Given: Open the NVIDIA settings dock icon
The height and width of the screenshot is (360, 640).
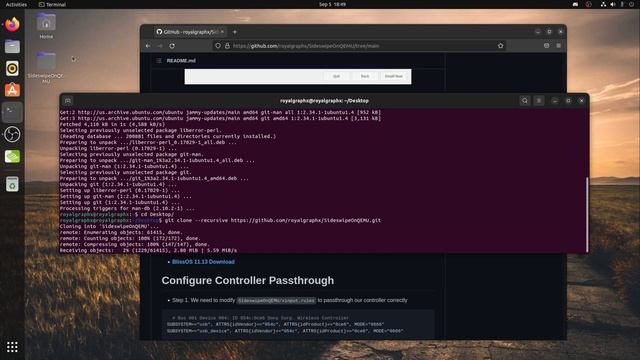Looking at the screenshot, I should (12, 156).
